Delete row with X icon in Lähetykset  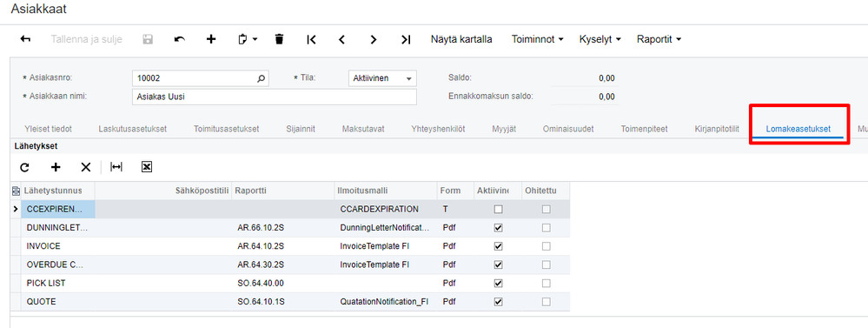coord(86,167)
